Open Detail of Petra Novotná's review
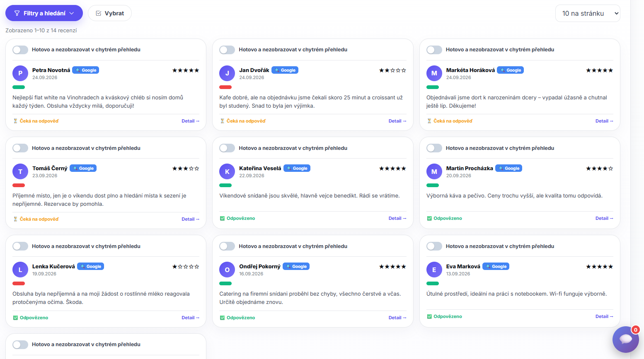The image size is (644, 359). pos(190,121)
